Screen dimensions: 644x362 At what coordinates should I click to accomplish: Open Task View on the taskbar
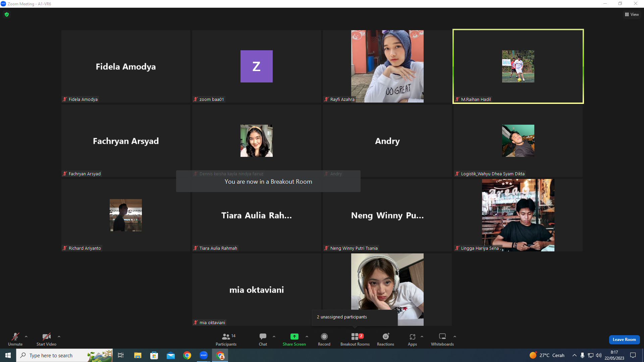121,355
